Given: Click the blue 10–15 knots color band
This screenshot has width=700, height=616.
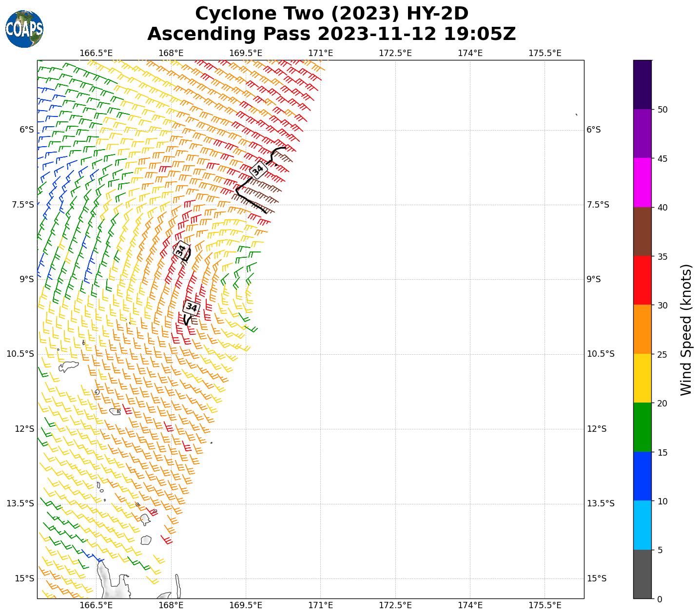Looking at the screenshot, I should (642, 476).
